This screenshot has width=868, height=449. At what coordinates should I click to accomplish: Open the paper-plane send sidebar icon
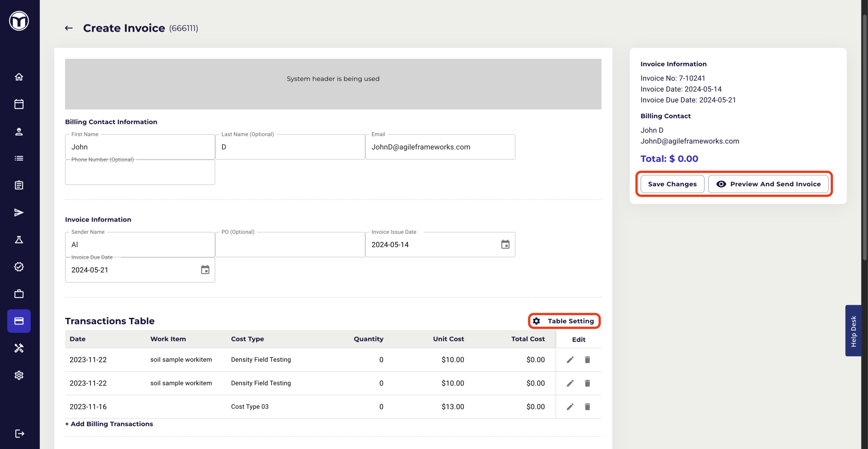(19, 213)
